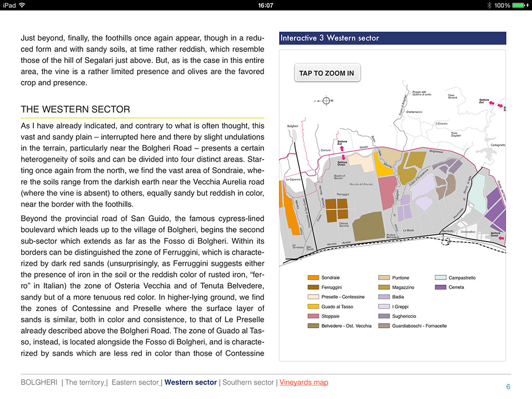Go to the Eastern sector section
This screenshot has width=532, height=399.
click(x=135, y=382)
